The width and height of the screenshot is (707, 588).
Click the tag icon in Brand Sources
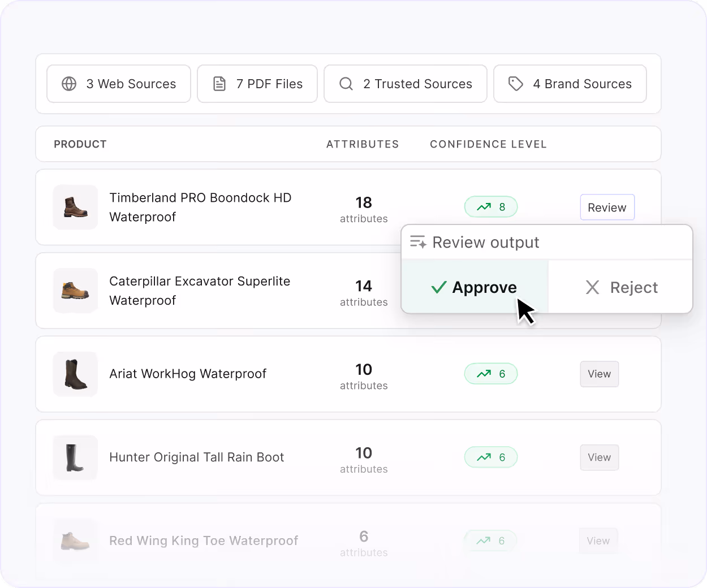click(x=516, y=84)
